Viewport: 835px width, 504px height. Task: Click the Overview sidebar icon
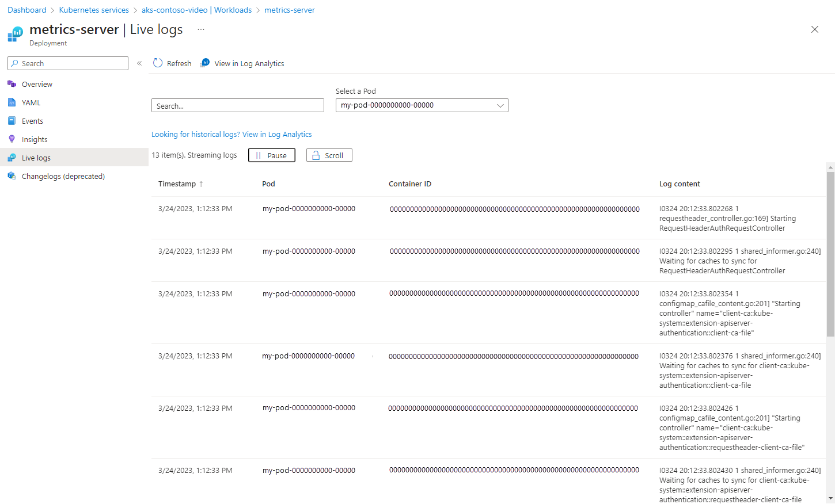[x=12, y=84]
